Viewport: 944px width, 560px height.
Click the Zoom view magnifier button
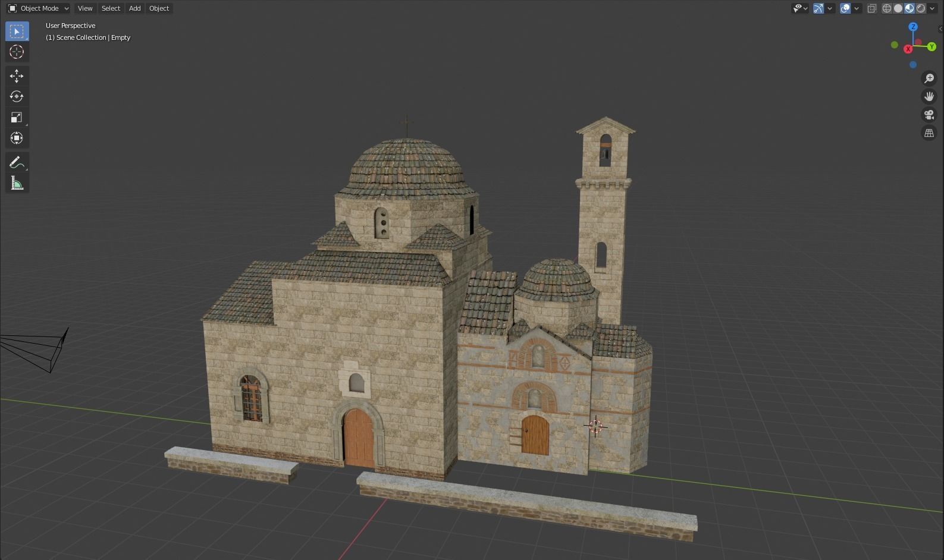click(929, 78)
